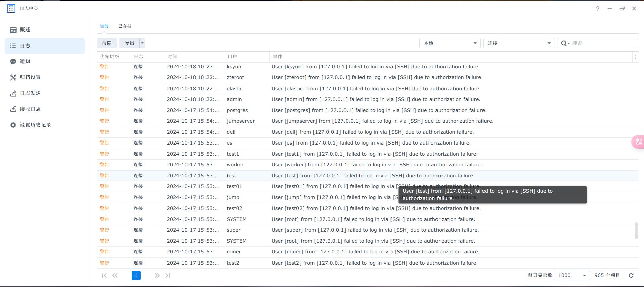The height and width of the screenshot is (287, 644).
Task: Select the test02 user log row
Action: tap(367, 208)
